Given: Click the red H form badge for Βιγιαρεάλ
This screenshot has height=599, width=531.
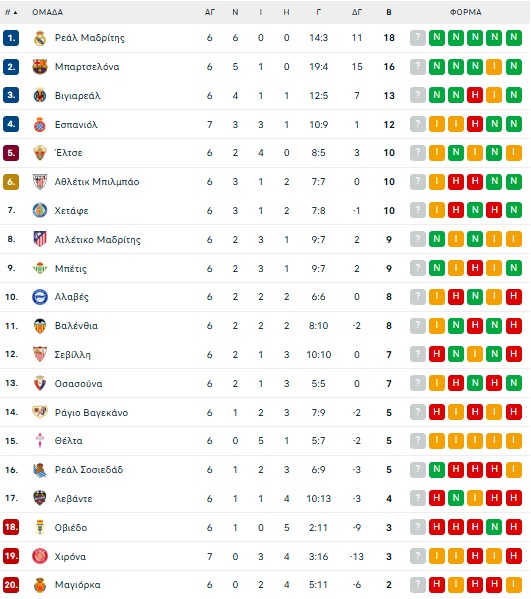Looking at the screenshot, I should pyautogui.click(x=475, y=96).
